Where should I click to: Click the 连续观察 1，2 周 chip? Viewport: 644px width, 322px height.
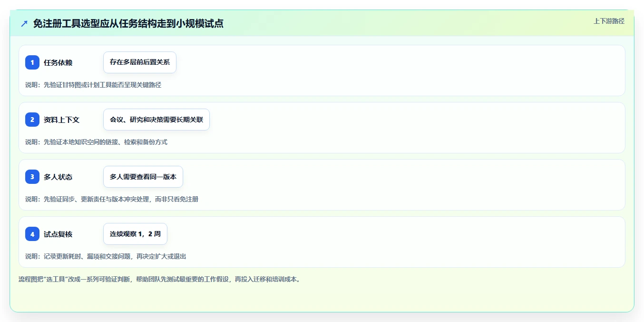(x=135, y=234)
